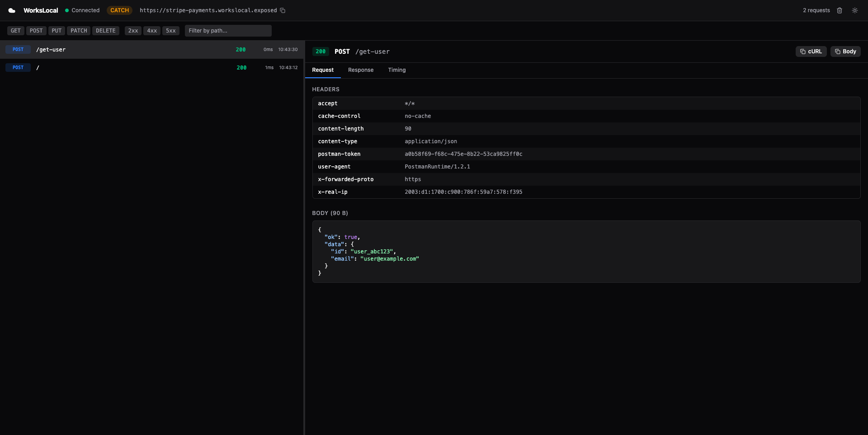The height and width of the screenshot is (435, 868).
Task: Enable the 5xx status filter
Action: click(x=170, y=30)
